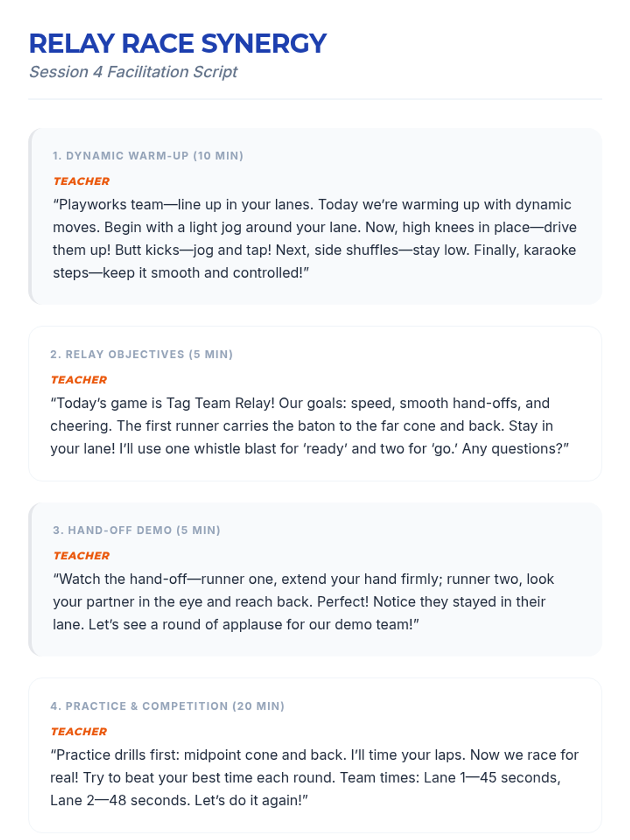Click the Practice drills first paragraph

click(314, 778)
